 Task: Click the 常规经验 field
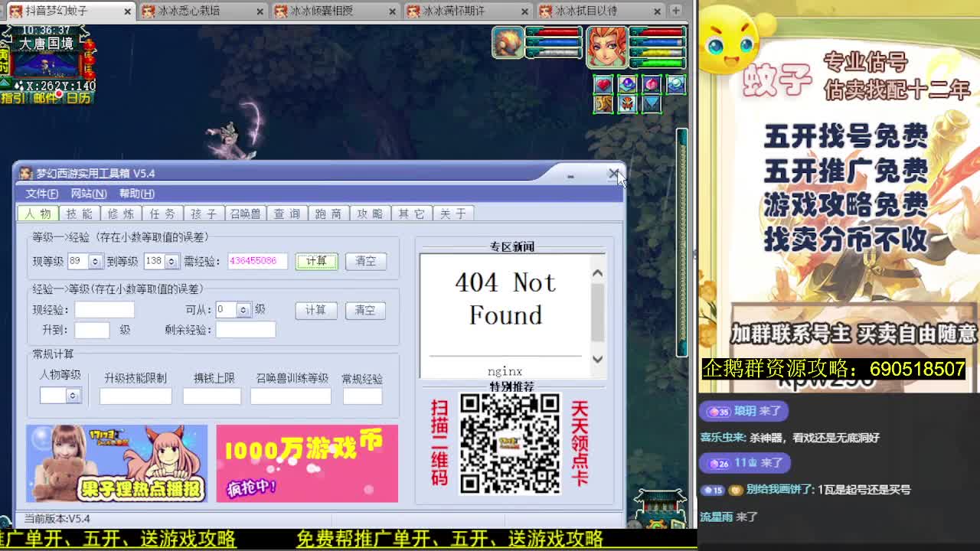pyautogui.click(x=362, y=396)
